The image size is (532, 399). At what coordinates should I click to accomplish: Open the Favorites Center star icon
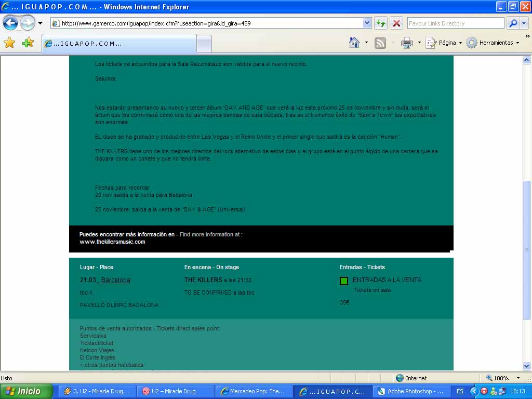coord(9,43)
